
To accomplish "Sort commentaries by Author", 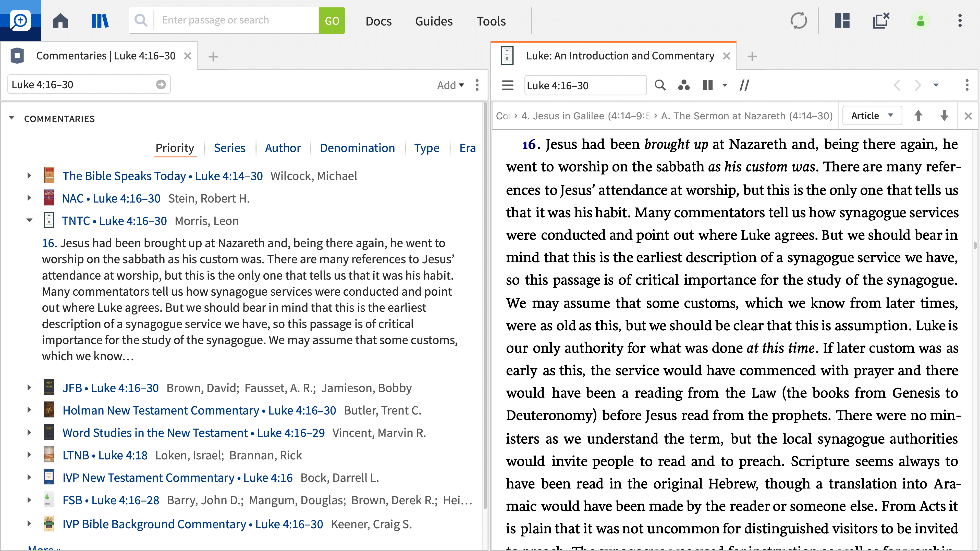I will (283, 147).
